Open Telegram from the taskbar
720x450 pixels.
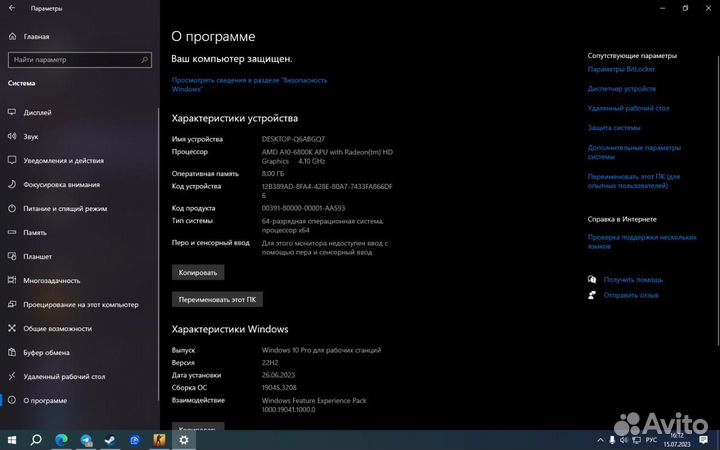[86, 440]
